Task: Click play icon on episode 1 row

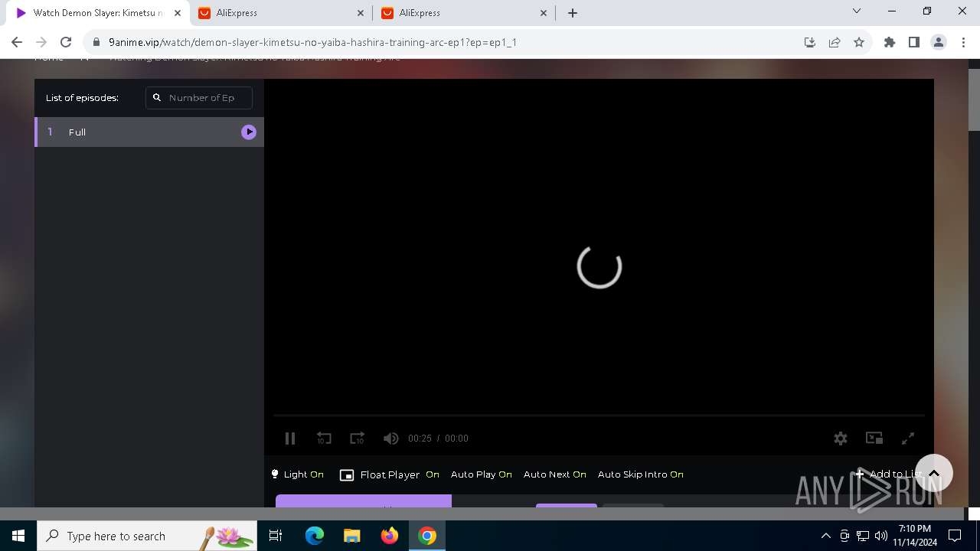Action: pyautogui.click(x=249, y=132)
